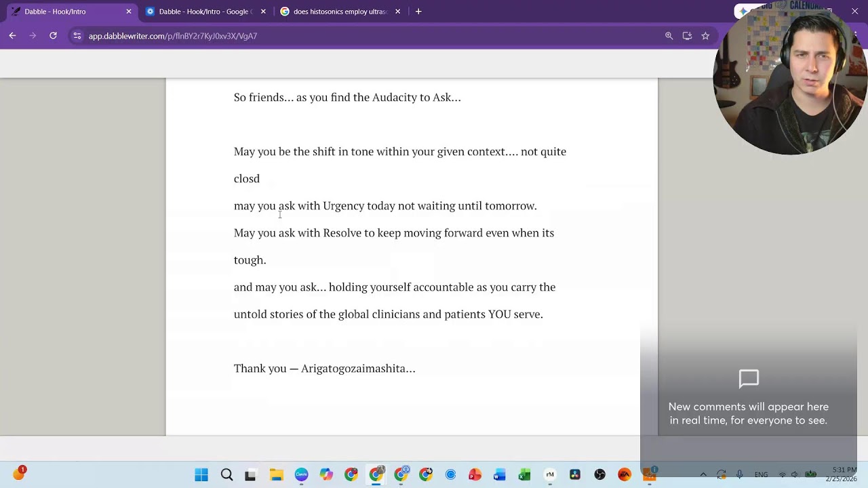Screen dimensions: 868x488
Task: Open Microsoft Word from the taskbar
Action: click(500, 475)
